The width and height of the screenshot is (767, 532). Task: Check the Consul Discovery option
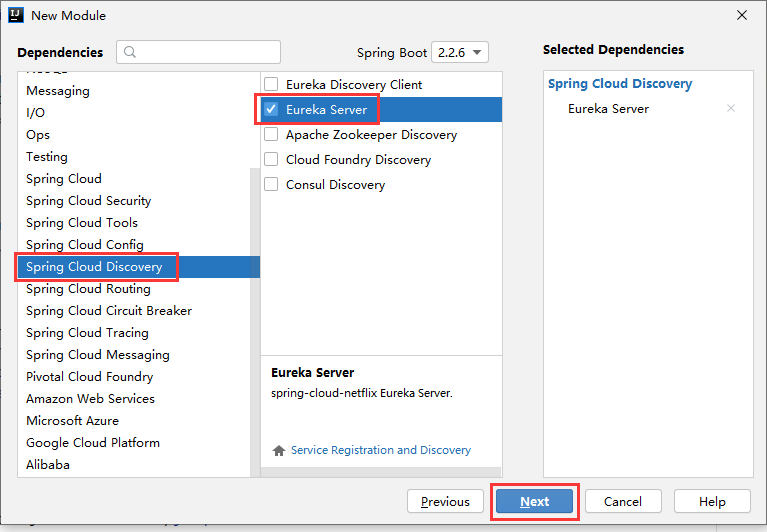(271, 185)
